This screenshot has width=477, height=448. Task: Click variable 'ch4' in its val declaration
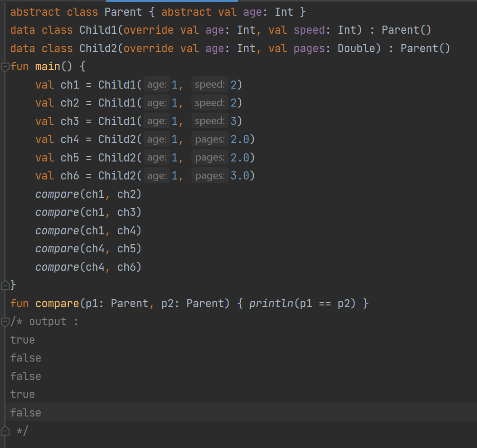pyautogui.click(x=70, y=139)
